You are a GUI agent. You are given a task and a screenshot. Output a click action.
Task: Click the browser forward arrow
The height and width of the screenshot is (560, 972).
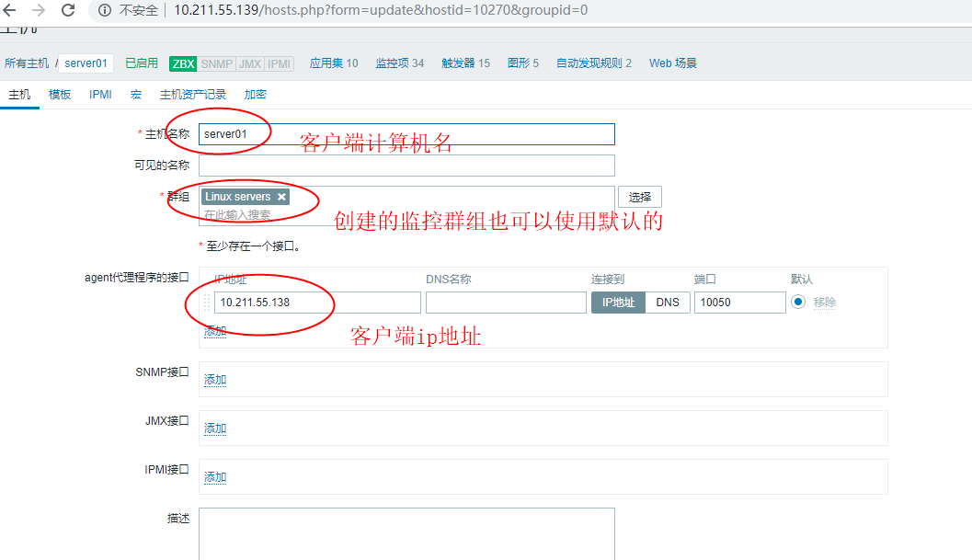click(x=39, y=11)
